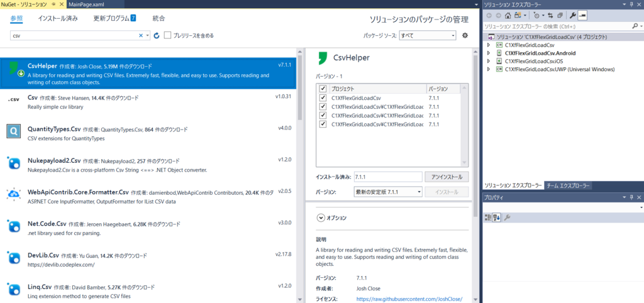Click Uninstall (アンインストール) button
The height and width of the screenshot is (303, 644).
pyautogui.click(x=447, y=177)
